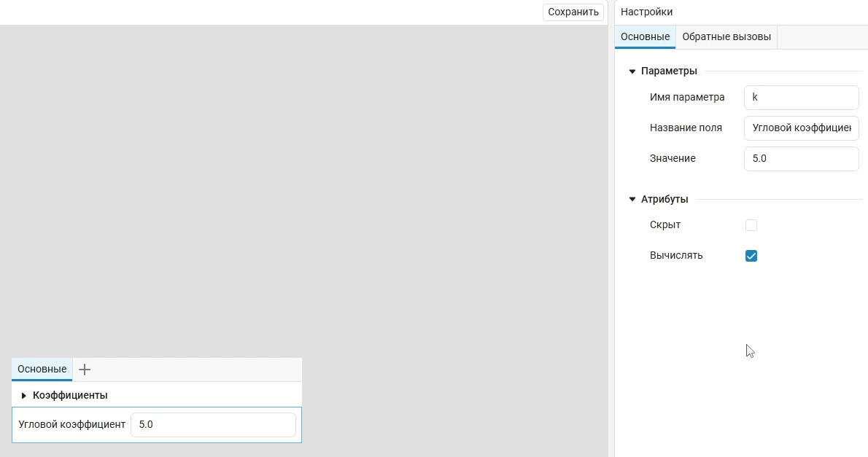This screenshot has width=868, height=457.
Task: Switch to the Обратные вызовы tab
Action: click(726, 37)
